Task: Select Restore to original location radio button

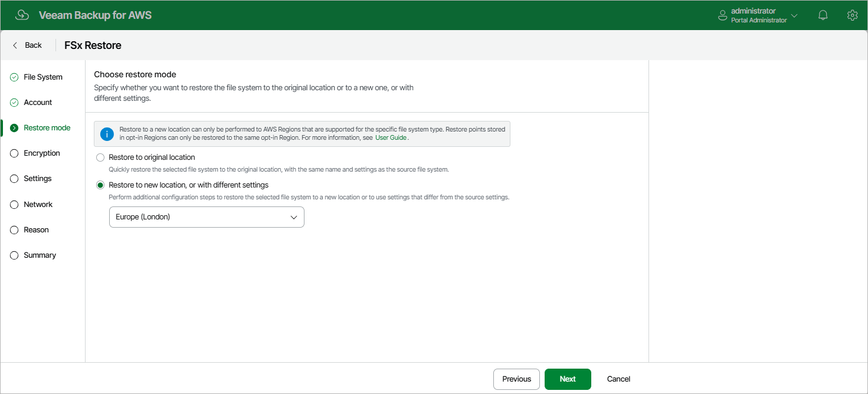Action: 100,157
